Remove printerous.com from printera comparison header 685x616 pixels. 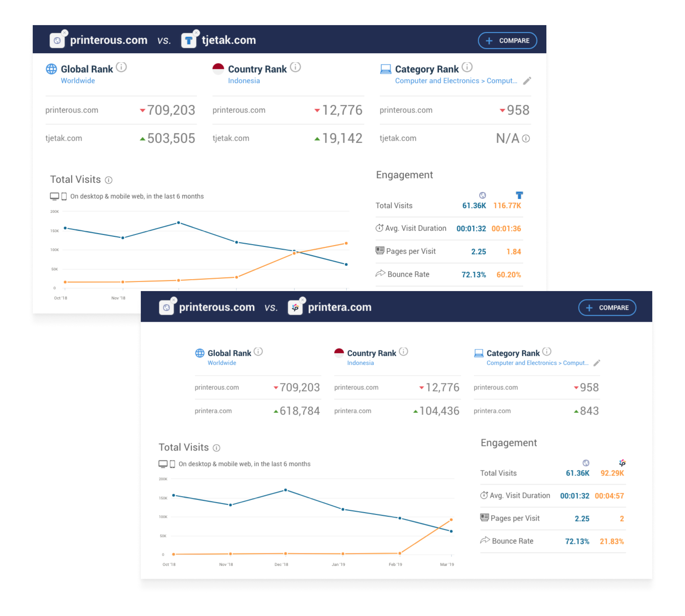[x=174, y=300]
